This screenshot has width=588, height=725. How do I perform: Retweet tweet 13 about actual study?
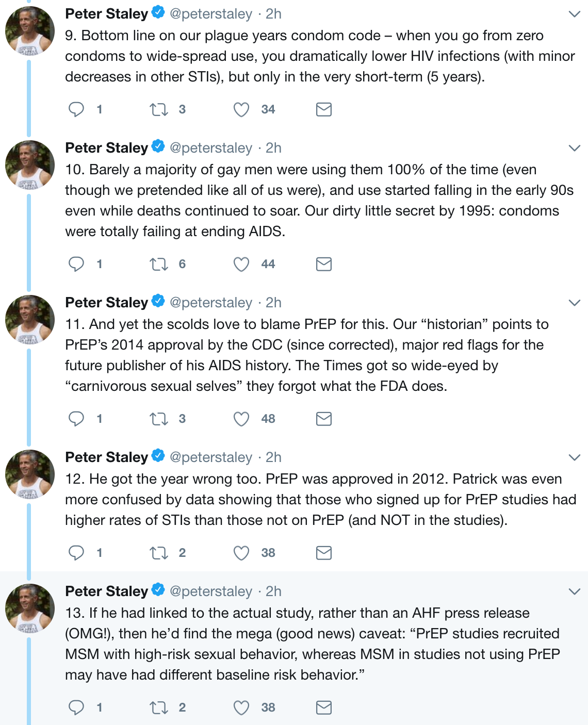coord(158,707)
